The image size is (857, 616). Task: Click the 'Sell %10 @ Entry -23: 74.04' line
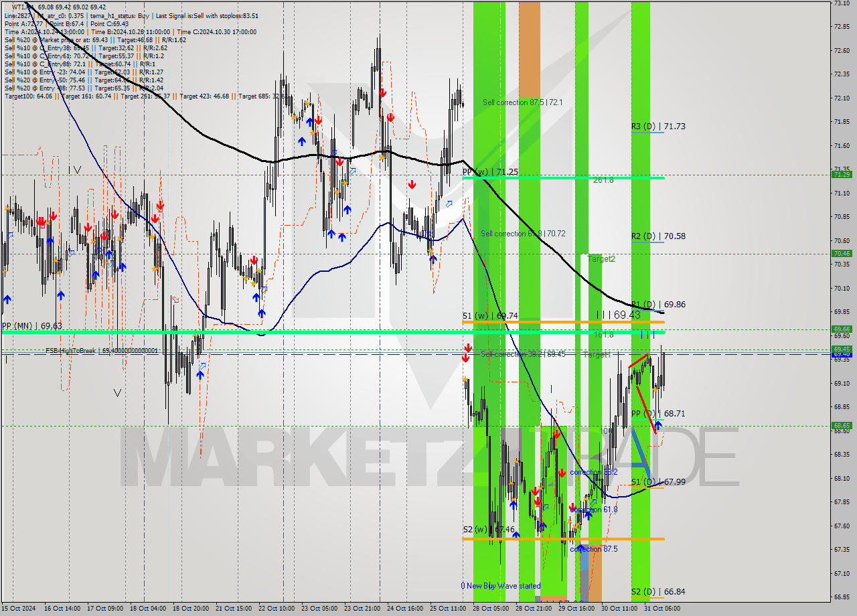tap(84, 72)
